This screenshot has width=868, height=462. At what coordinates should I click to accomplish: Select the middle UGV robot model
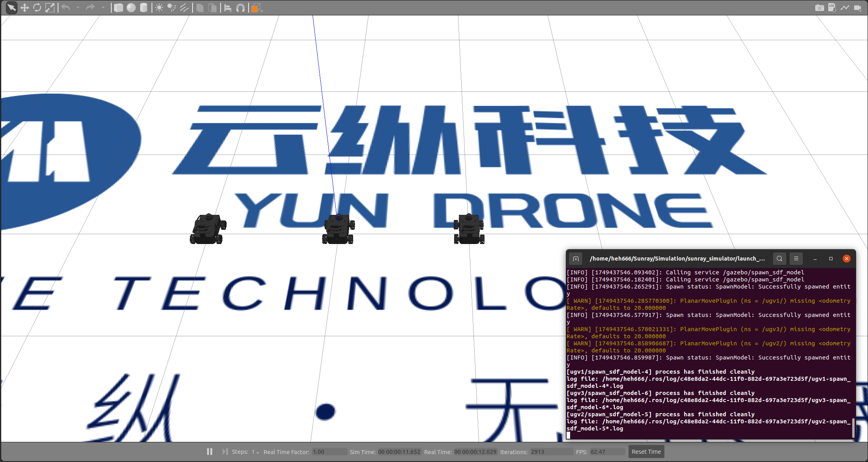click(x=338, y=229)
